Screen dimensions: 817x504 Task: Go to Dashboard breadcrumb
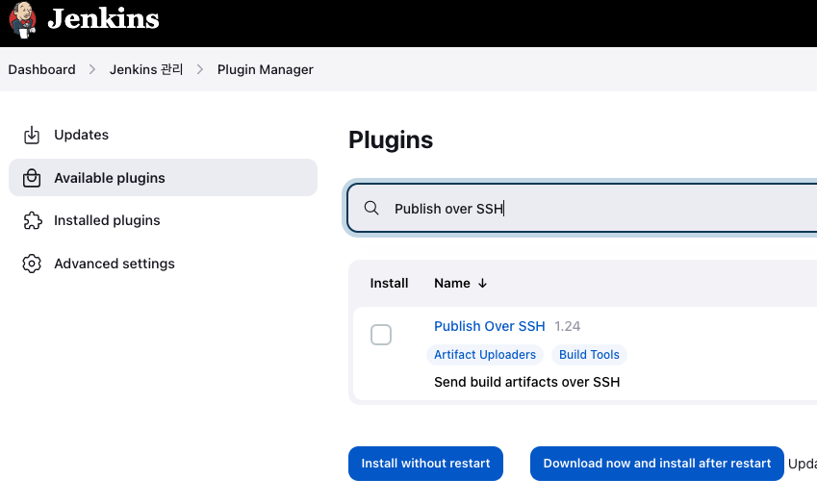41,69
